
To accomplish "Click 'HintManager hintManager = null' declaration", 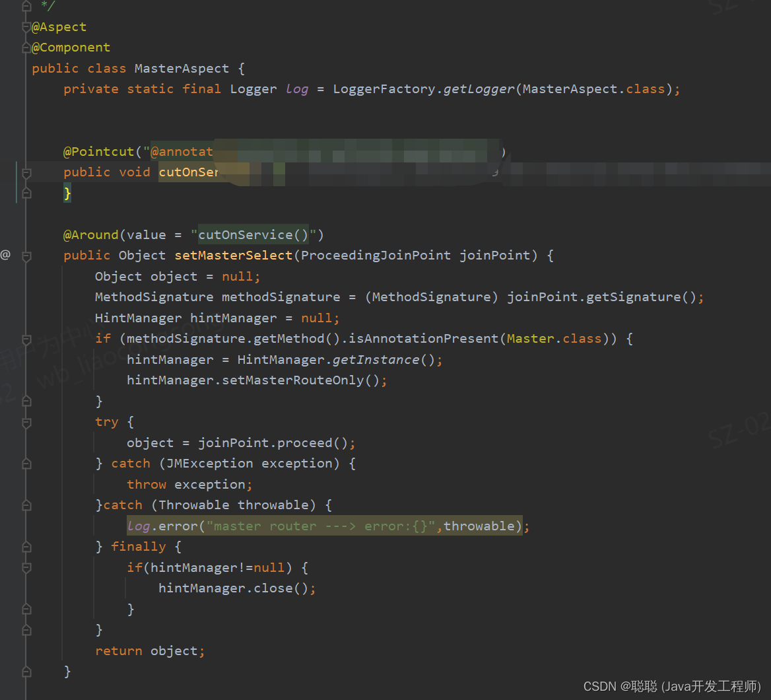I will (217, 318).
